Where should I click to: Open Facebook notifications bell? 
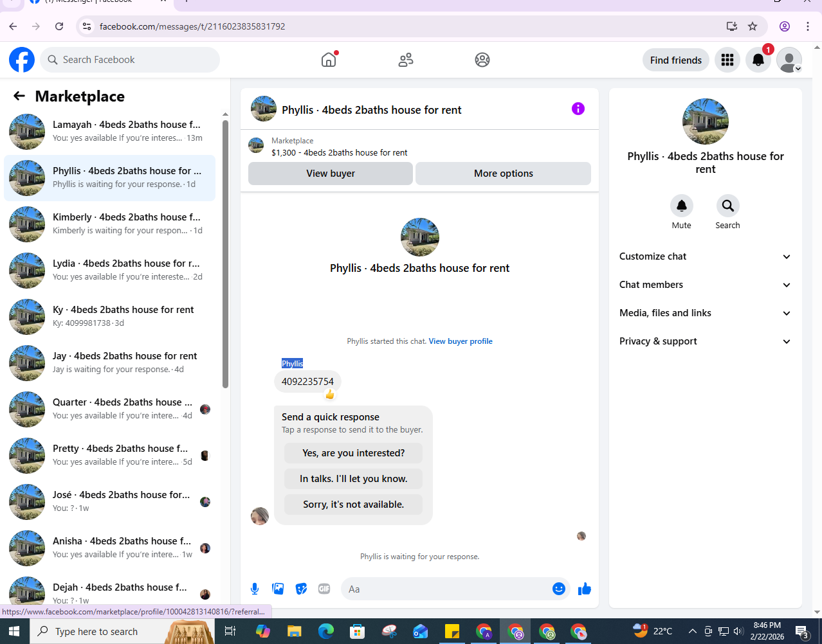click(758, 60)
